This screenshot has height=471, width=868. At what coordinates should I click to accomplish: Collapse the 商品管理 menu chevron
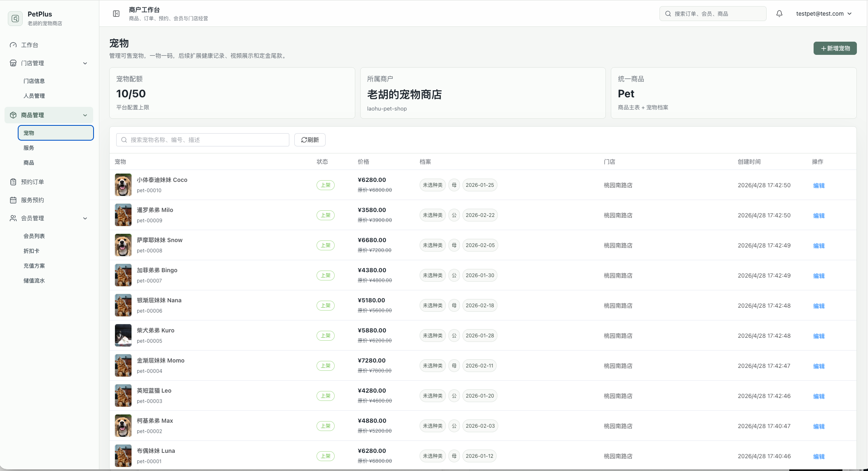coord(85,115)
